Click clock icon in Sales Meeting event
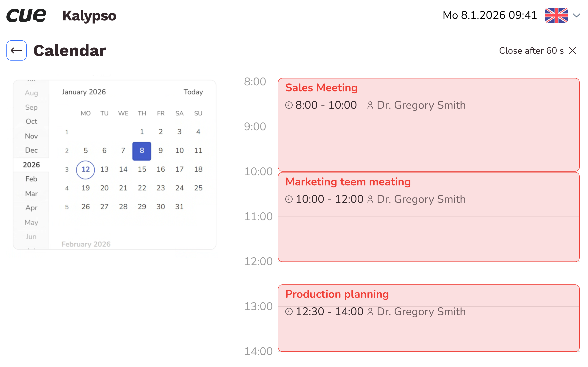Viewport: 588px width, 367px height. point(289,105)
